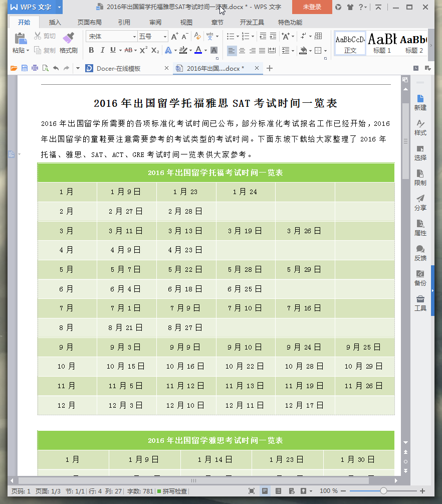Apply 标题 2 style
Image resolution: width=442 pixels, height=504 pixels.
point(414,44)
